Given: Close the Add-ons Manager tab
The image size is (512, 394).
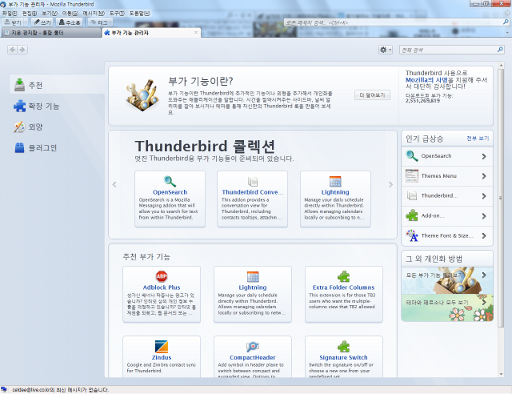Looking at the screenshot, I should point(196,32).
